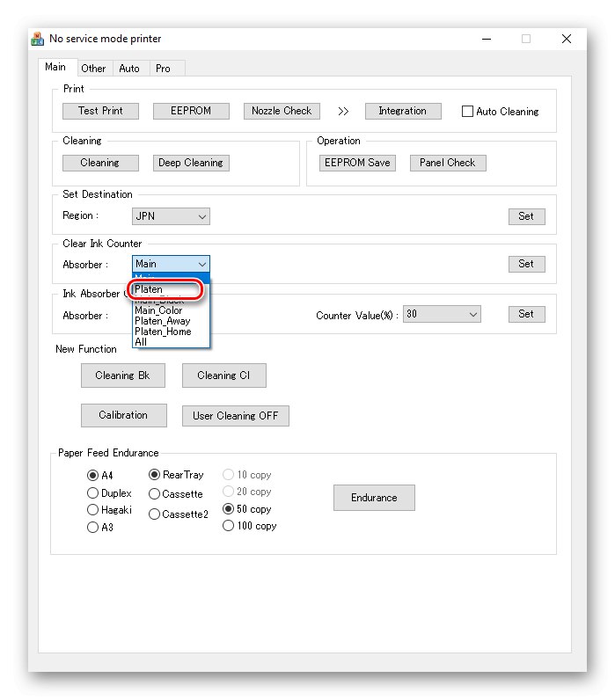Image resolution: width=615 pixels, height=700 pixels.
Task: Select All from the absorber list
Action: (x=171, y=342)
